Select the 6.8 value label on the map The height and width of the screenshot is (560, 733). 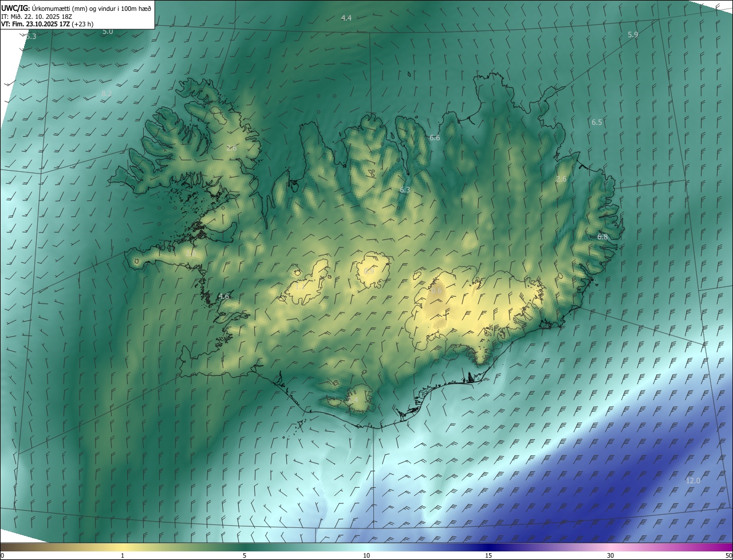pyautogui.click(x=602, y=236)
